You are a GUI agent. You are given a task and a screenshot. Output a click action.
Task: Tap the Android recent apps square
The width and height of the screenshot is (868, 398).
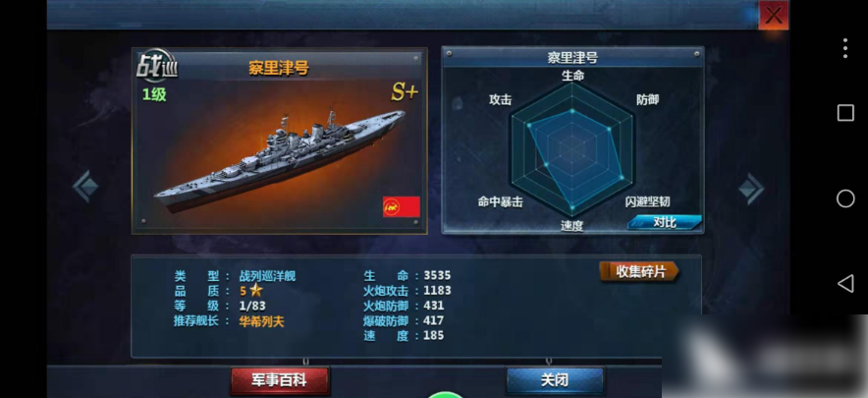tap(845, 113)
